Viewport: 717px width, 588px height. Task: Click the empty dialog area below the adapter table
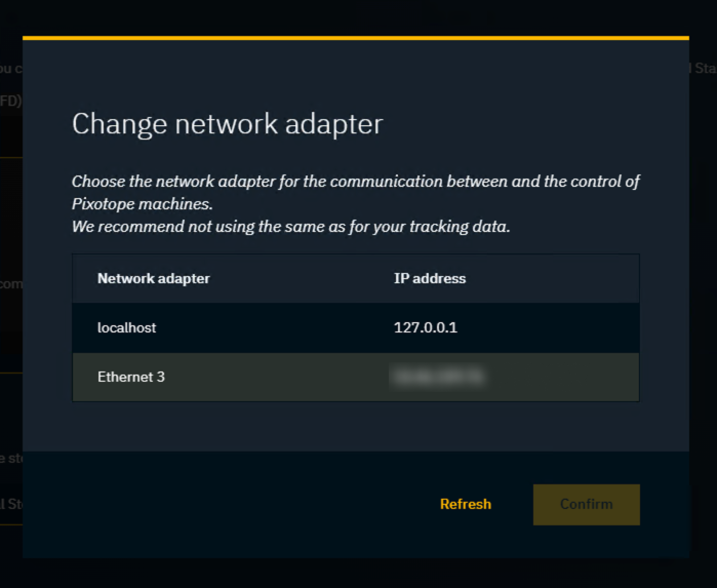pyautogui.click(x=355, y=426)
